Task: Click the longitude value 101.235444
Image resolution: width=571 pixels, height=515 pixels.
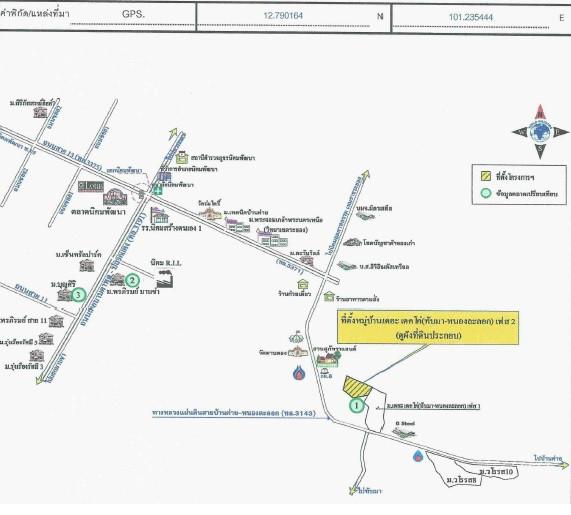Action: [x=470, y=17]
